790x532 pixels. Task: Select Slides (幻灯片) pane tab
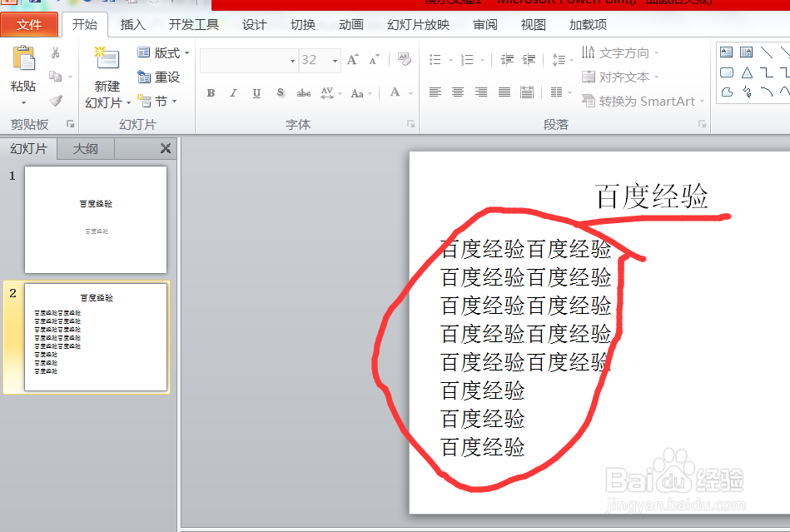coord(28,149)
